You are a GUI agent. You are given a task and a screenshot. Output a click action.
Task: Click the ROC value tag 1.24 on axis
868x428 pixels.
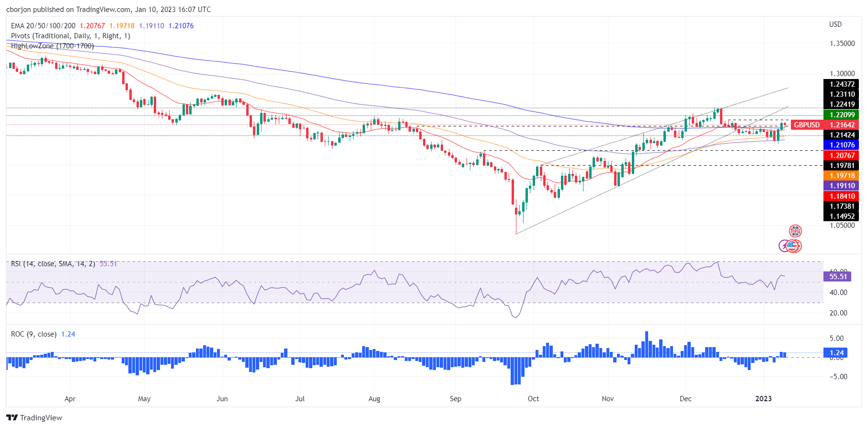pos(836,353)
